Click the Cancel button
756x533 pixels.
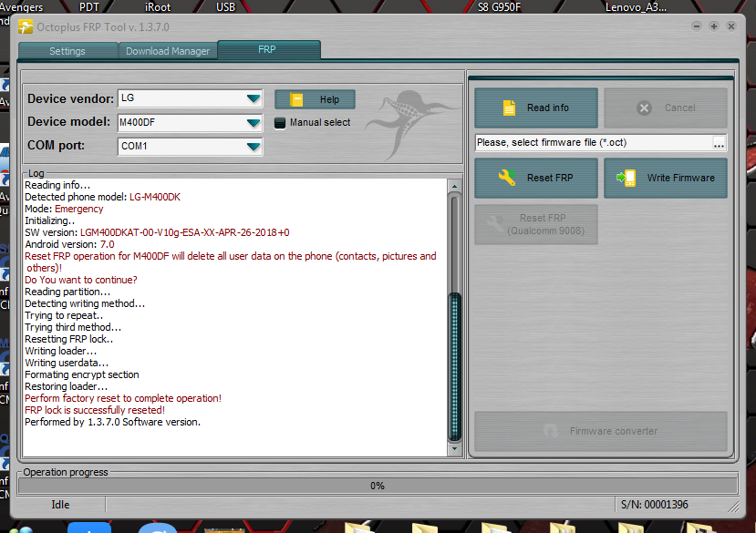666,108
